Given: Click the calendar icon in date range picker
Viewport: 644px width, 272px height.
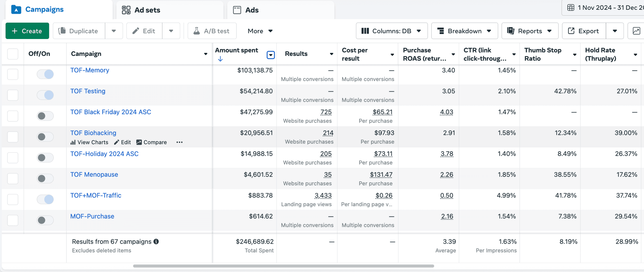Looking at the screenshot, I should pos(571,8).
